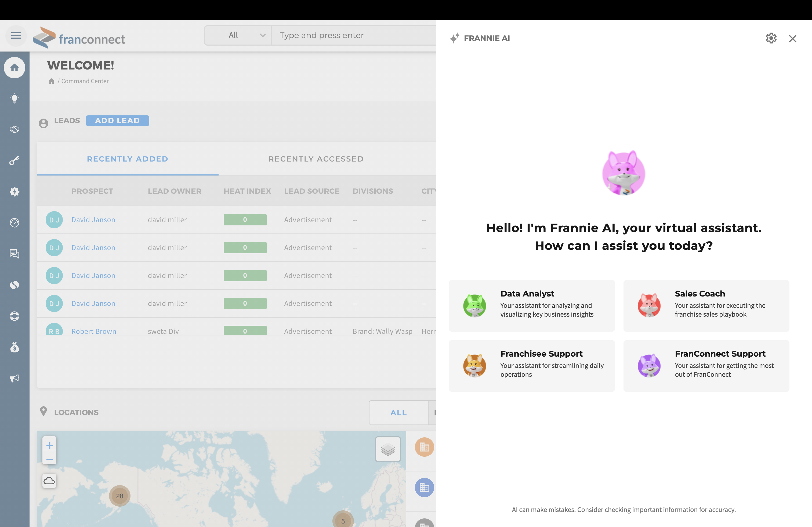Open the Robert Brown prospect link
The width and height of the screenshot is (812, 527).
pos(93,331)
